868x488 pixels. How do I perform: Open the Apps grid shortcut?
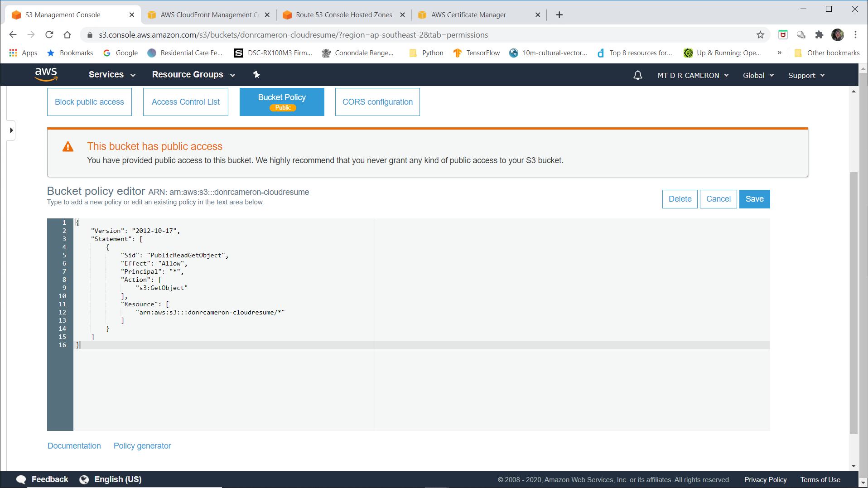click(x=23, y=53)
